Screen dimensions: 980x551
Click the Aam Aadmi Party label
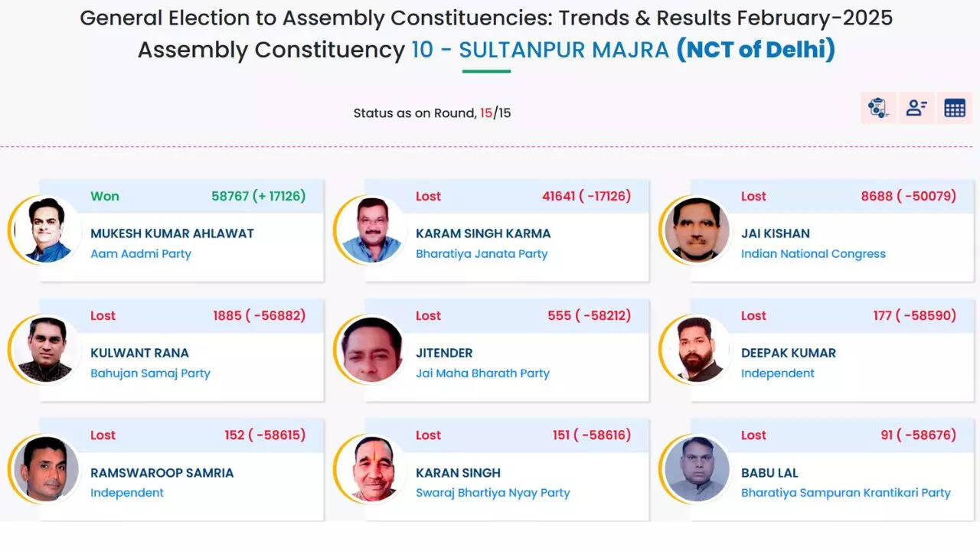coord(141,254)
